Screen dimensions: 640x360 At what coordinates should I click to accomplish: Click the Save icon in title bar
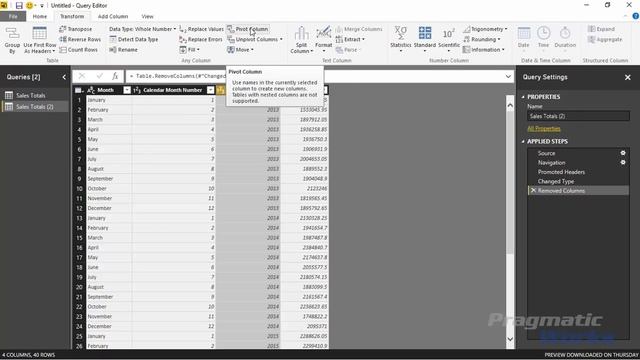click(19, 6)
